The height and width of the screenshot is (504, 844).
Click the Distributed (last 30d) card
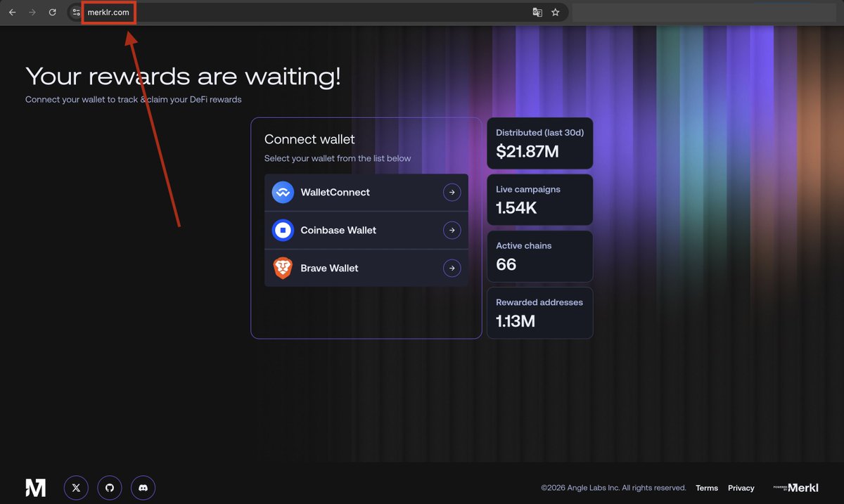click(x=539, y=143)
